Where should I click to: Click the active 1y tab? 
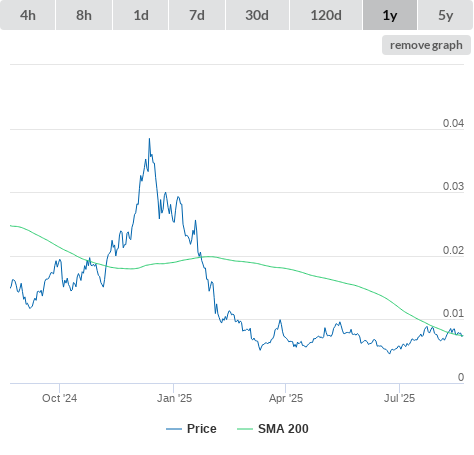pyautogui.click(x=390, y=15)
